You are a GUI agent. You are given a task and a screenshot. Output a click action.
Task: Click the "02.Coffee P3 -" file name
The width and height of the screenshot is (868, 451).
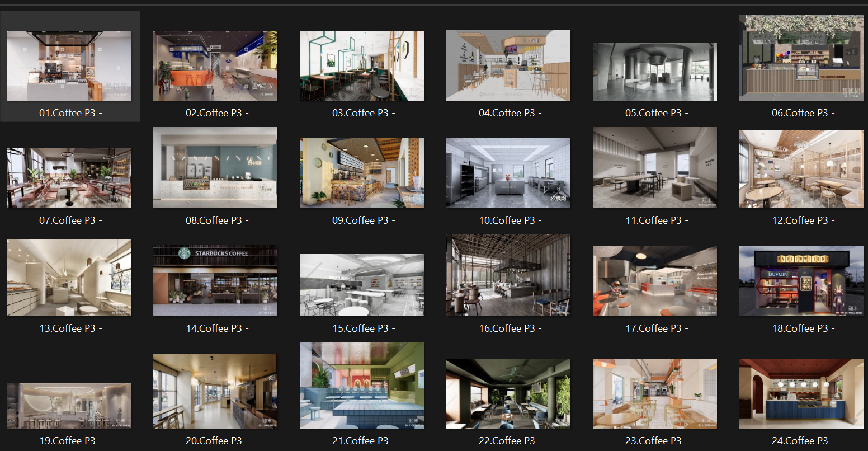click(x=217, y=113)
